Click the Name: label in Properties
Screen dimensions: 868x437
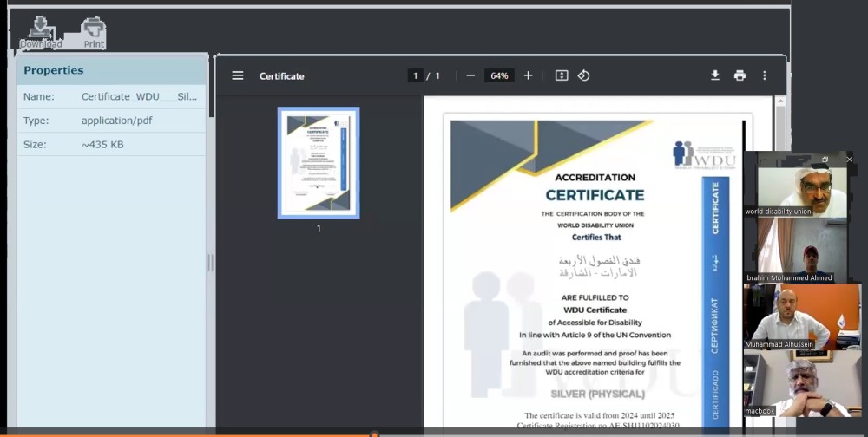39,96
